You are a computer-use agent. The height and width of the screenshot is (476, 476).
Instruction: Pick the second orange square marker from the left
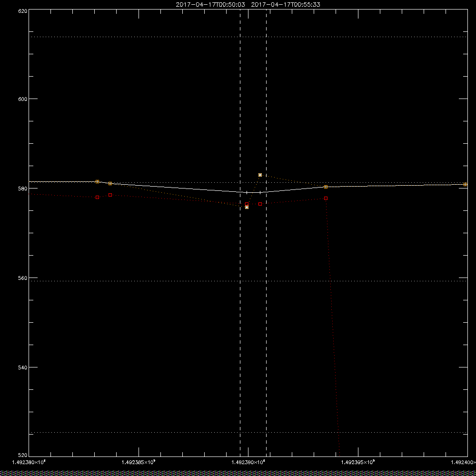click(x=110, y=183)
